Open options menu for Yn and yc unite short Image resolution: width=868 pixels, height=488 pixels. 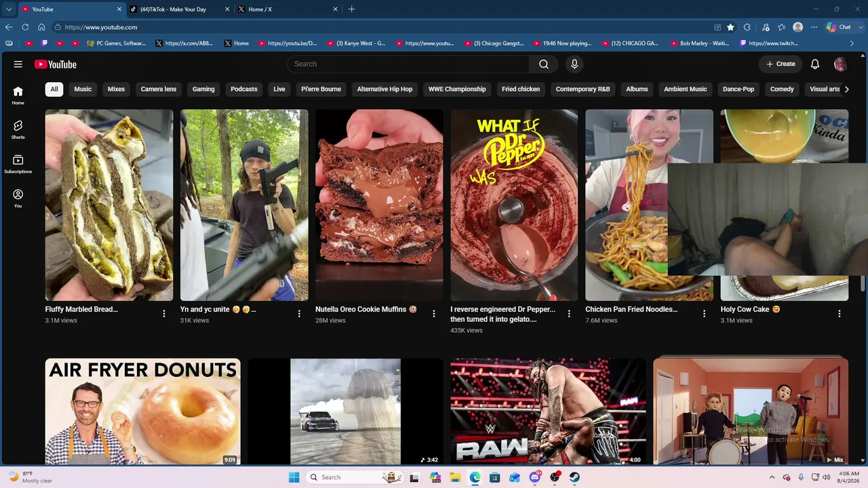click(299, 314)
